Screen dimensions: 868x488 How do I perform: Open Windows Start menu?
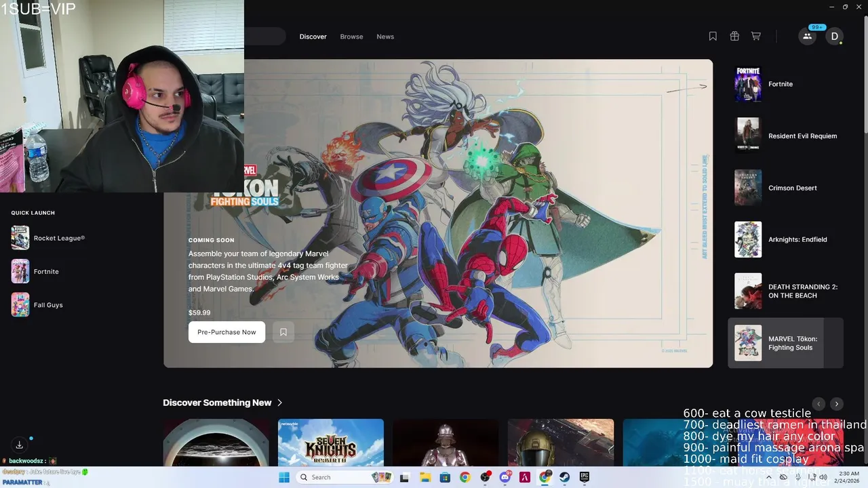(x=283, y=477)
